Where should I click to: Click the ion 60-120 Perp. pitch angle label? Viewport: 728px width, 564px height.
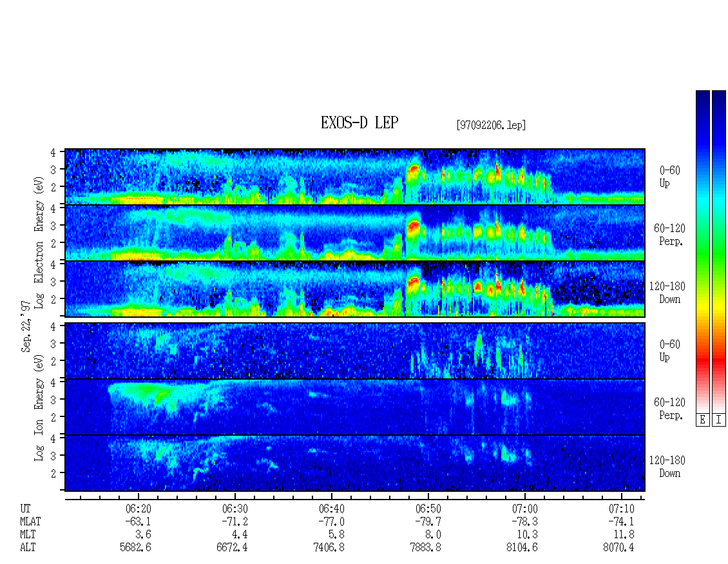(x=669, y=409)
